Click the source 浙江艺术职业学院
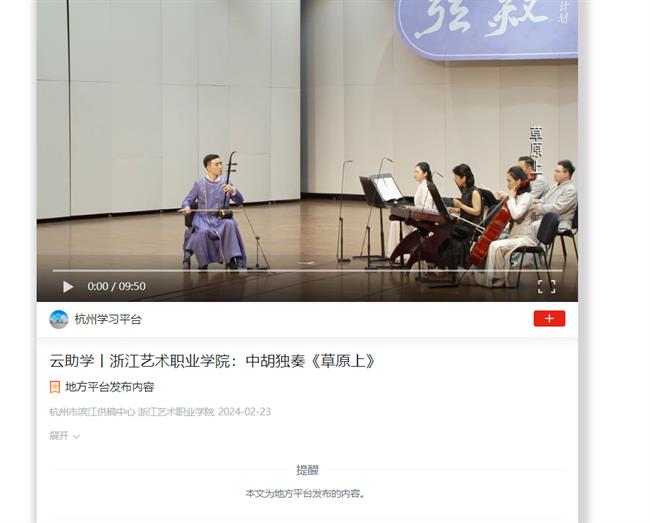 click(x=176, y=412)
